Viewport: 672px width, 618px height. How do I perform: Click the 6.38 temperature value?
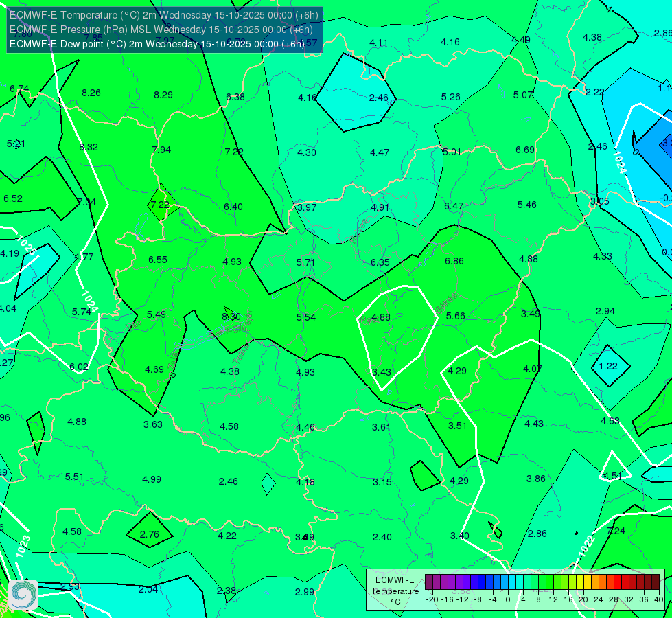(235, 97)
